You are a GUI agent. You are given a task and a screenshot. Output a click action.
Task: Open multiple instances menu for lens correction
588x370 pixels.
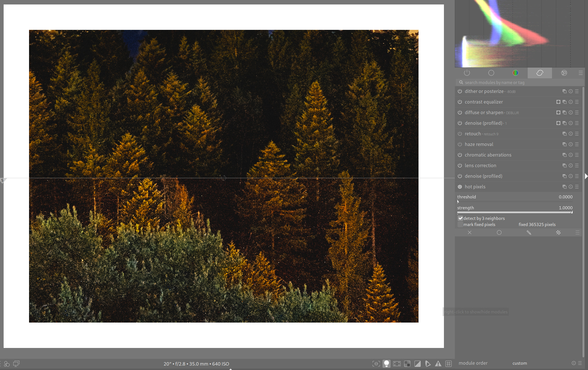[564, 166]
